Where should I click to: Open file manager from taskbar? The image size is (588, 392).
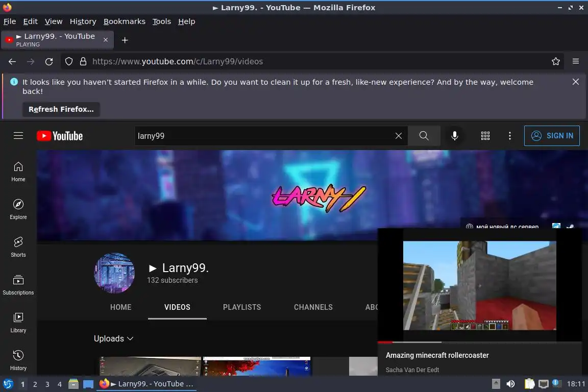[x=73, y=384]
